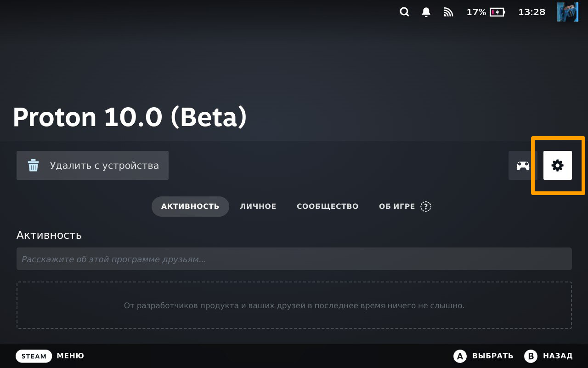
Task: Select the Активность tab
Action: [190, 207]
